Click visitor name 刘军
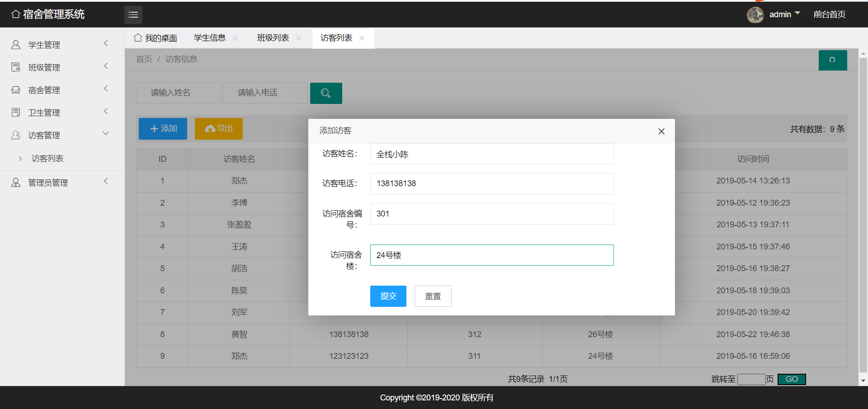 click(x=239, y=312)
